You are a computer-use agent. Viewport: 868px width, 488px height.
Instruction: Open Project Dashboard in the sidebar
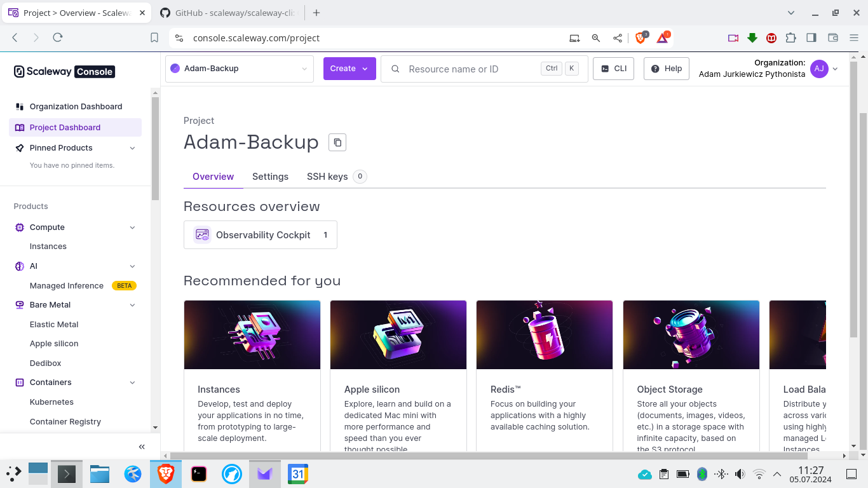click(x=75, y=128)
